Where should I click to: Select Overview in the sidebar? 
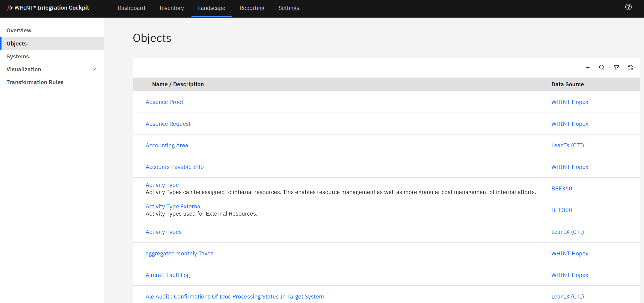pos(19,31)
